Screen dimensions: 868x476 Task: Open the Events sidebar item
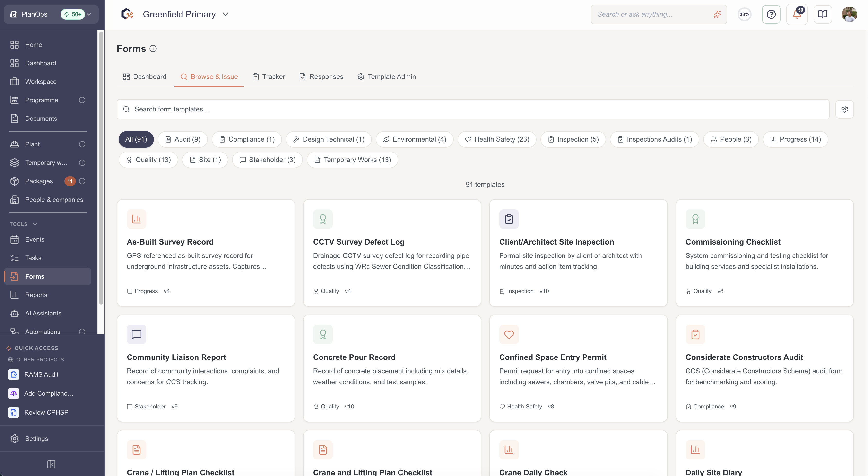coord(48,239)
